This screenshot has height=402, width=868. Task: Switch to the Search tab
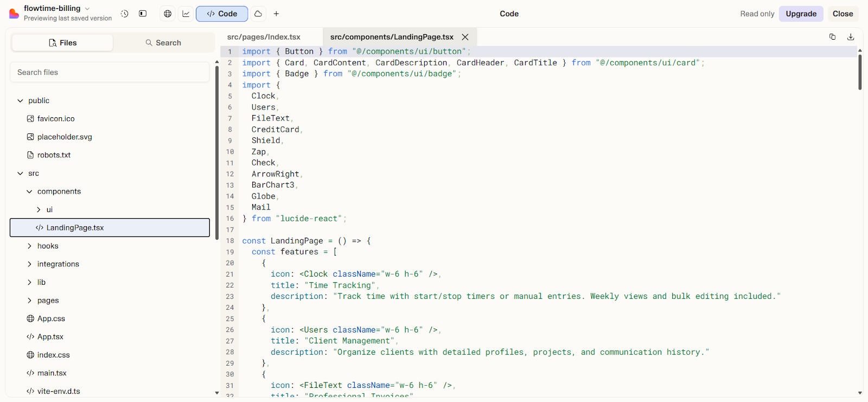tap(163, 43)
